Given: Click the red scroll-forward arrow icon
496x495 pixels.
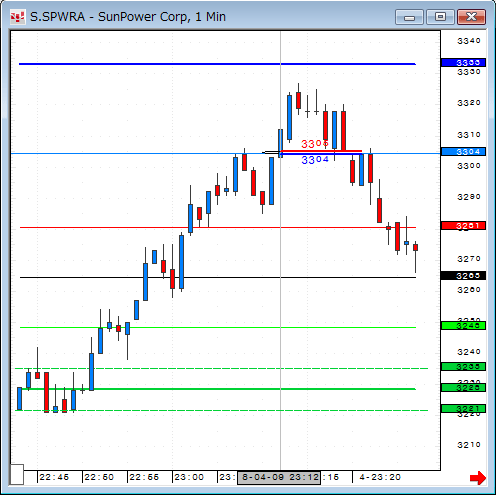Looking at the screenshot, I should 478,478.
